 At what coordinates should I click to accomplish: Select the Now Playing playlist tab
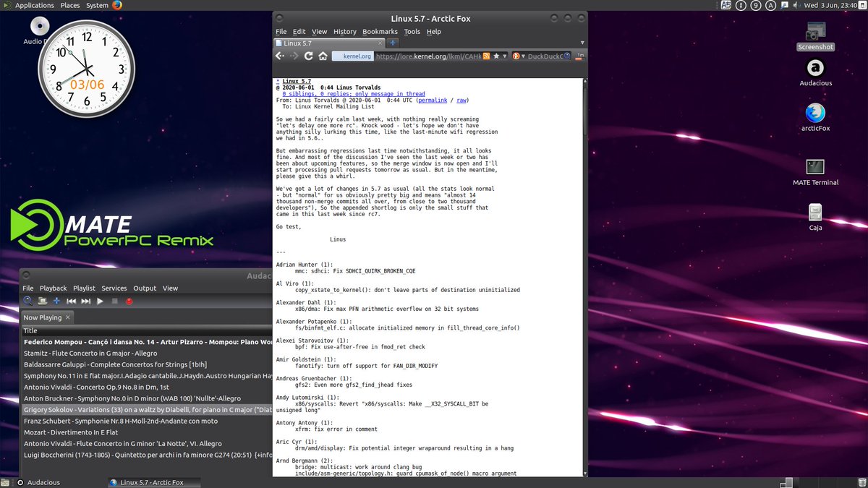[x=47, y=317]
